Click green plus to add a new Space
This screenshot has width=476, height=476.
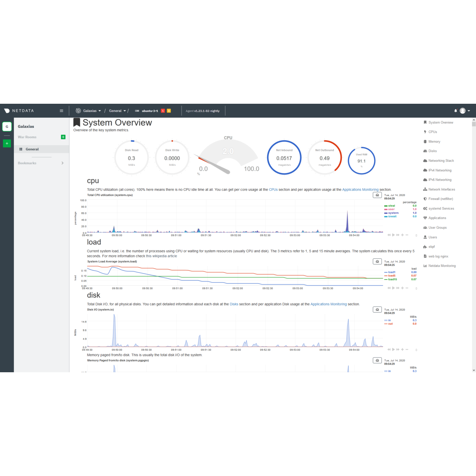tap(7, 143)
